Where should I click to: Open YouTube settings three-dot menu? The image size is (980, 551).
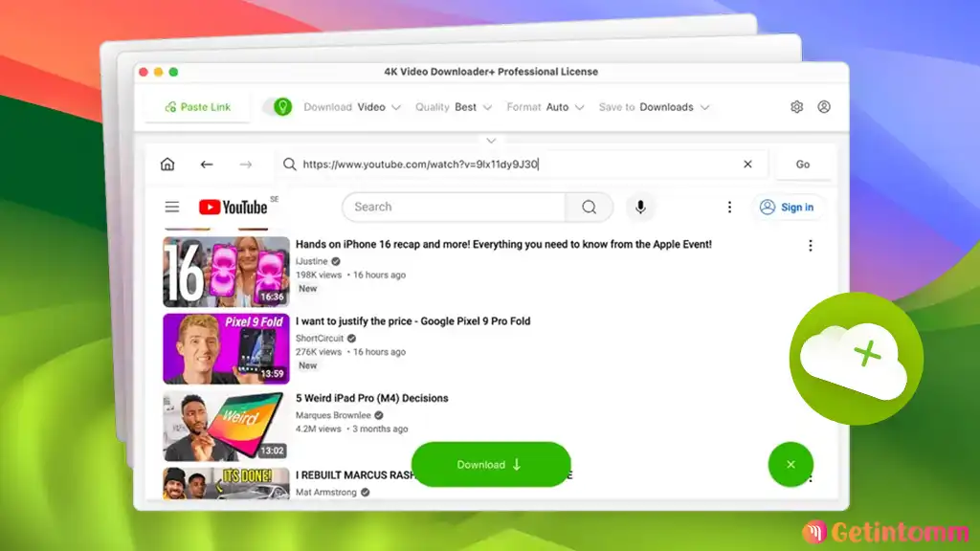(x=729, y=207)
